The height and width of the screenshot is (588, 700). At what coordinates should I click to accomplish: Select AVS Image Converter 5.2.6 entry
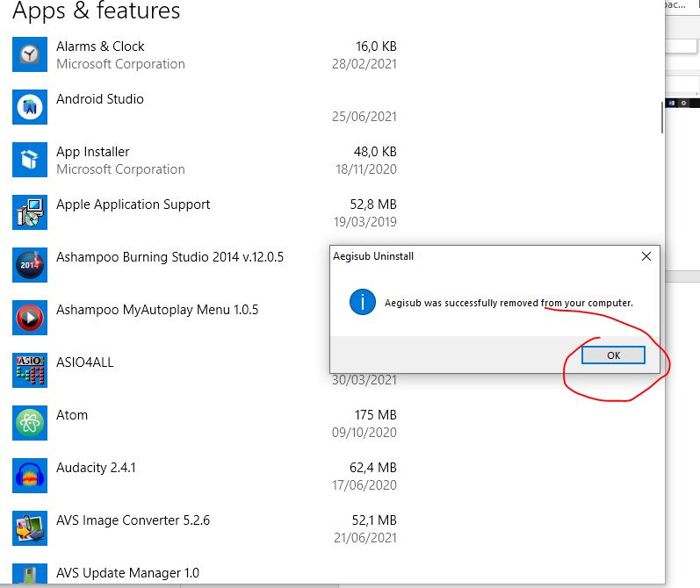(x=133, y=520)
